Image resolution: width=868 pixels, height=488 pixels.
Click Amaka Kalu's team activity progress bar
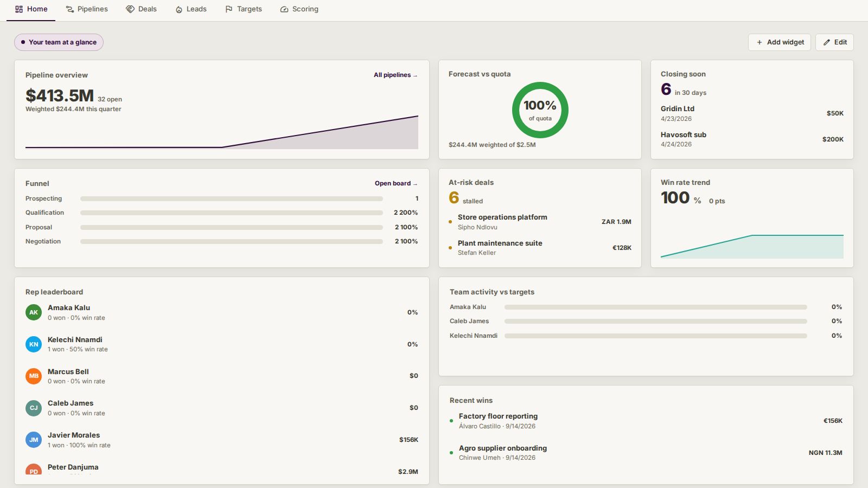(656, 307)
